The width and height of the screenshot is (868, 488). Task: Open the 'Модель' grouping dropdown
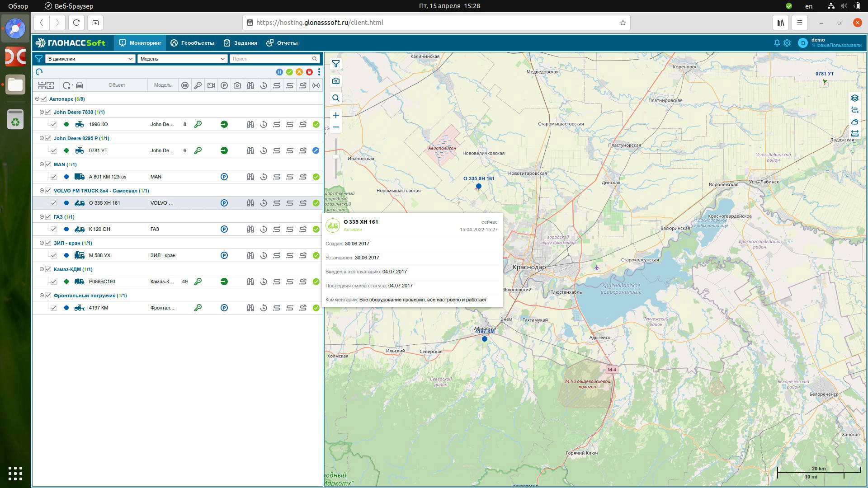(182, 59)
